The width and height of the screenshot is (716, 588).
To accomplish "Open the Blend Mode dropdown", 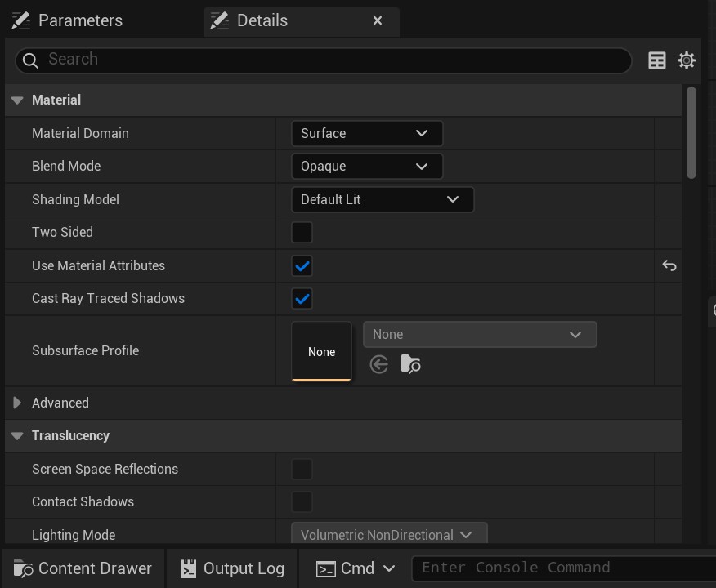I will tap(366, 167).
